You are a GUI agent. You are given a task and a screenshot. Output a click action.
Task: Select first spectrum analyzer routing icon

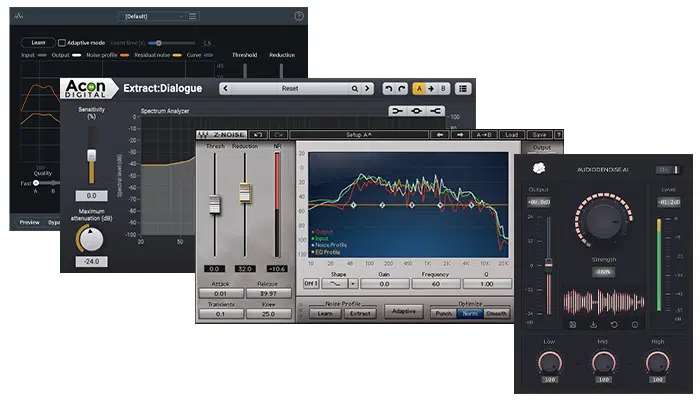click(397, 111)
